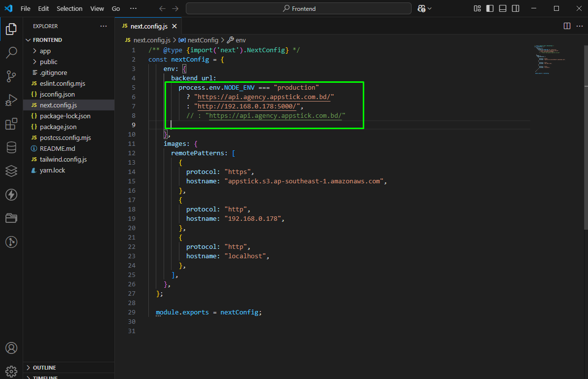Show more menu bar items
588x379 pixels.
coord(133,8)
